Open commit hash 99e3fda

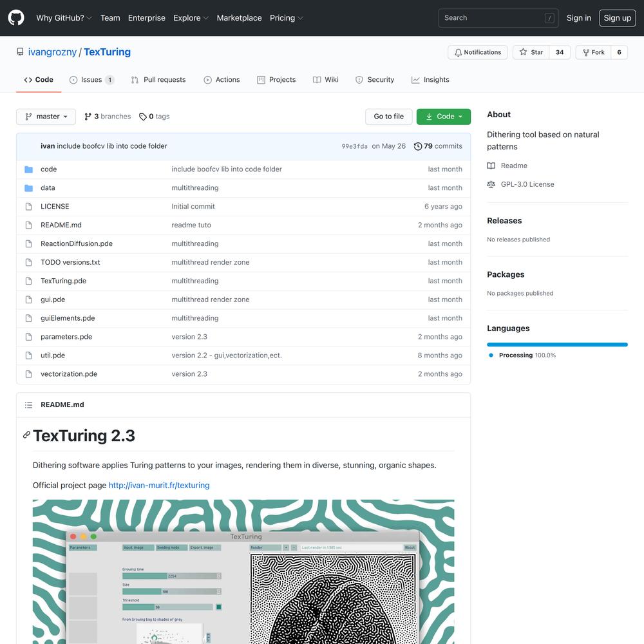pos(354,147)
